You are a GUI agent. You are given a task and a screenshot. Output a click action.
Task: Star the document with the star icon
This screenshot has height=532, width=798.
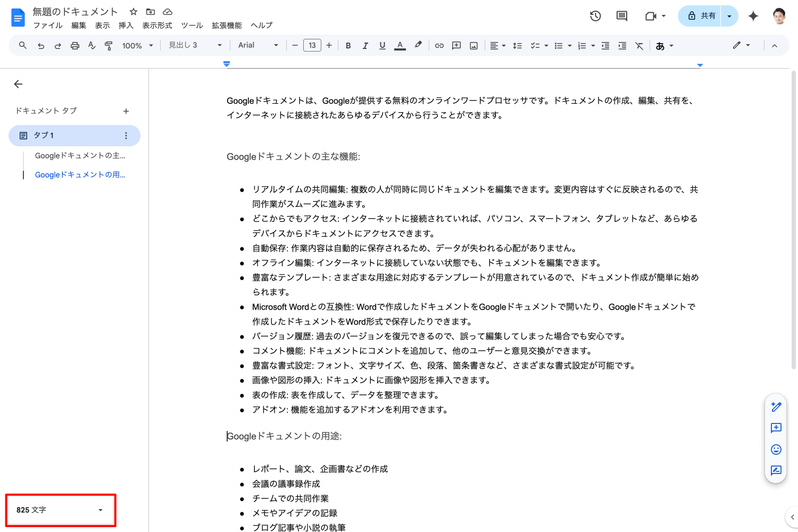(x=134, y=12)
